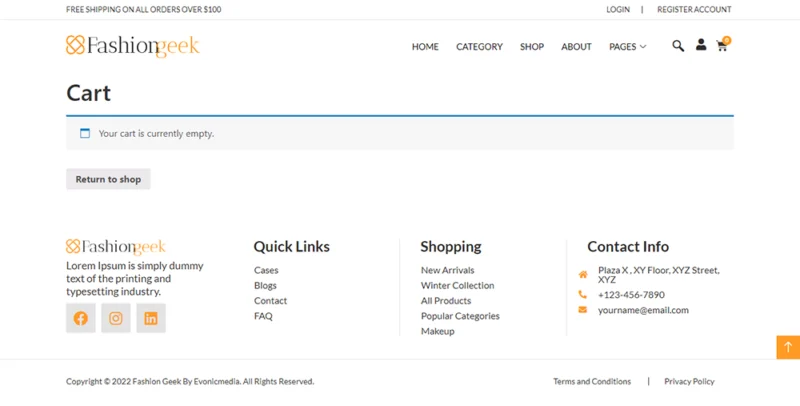Click the orange back-to-top arrow button
800x406 pixels.
click(x=788, y=347)
